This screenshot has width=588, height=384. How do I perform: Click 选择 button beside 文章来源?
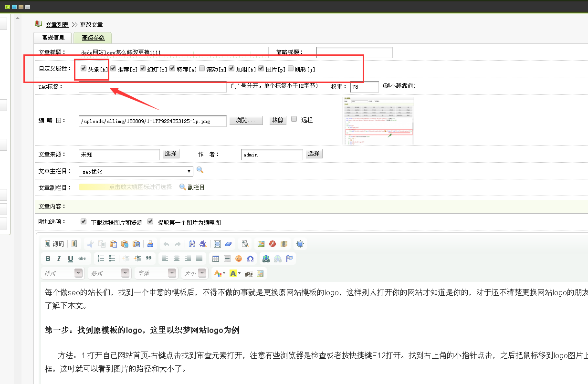click(x=171, y=154)
